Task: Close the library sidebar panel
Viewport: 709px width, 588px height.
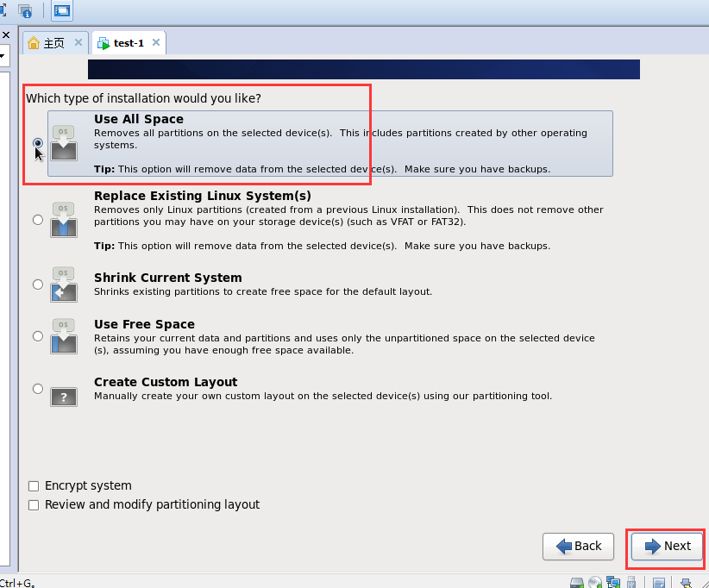Action: [5, 34]
